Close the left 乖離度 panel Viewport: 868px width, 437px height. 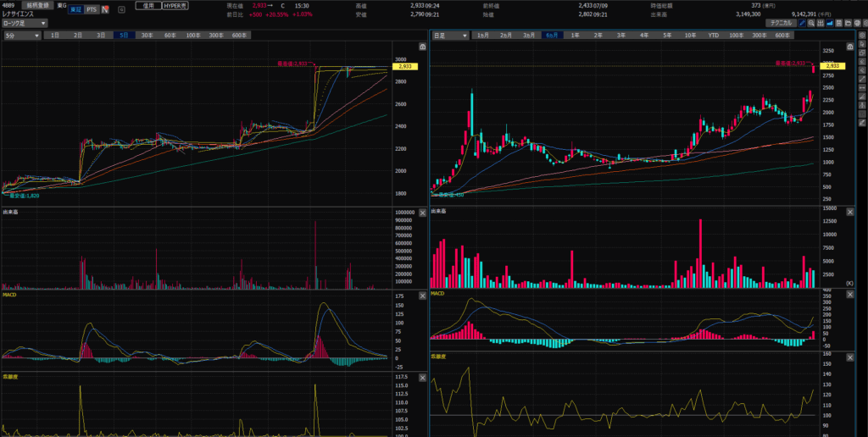click(x=422, y=378)
